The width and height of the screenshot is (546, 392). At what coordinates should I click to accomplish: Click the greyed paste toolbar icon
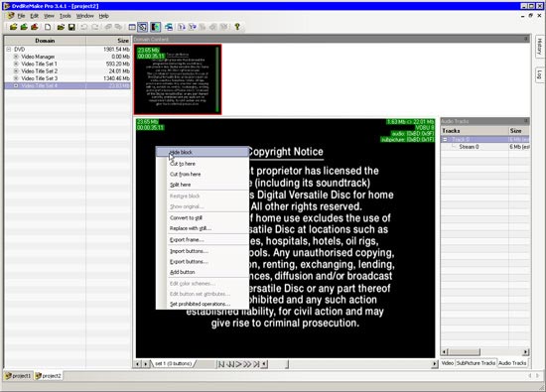[x=119, y=27]
